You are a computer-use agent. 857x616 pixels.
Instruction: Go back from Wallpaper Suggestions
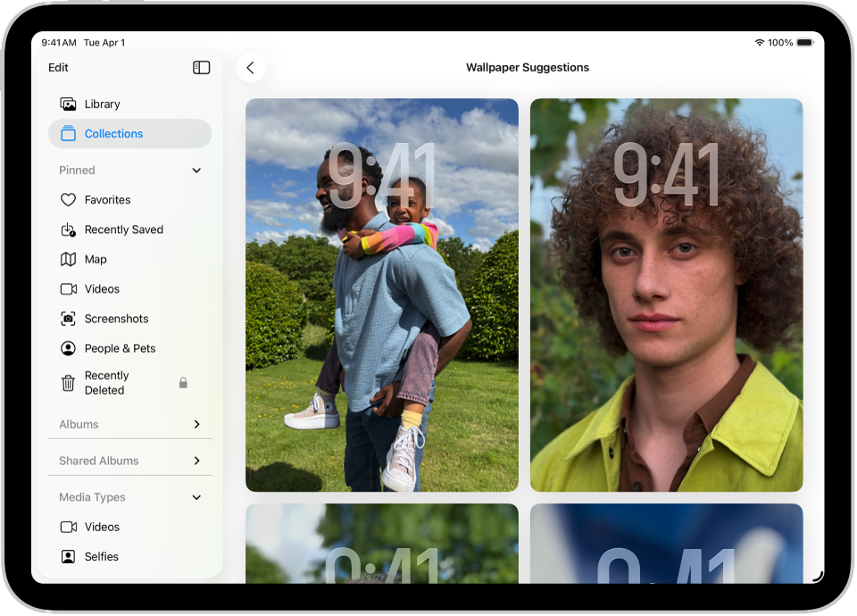coord(250,67)
